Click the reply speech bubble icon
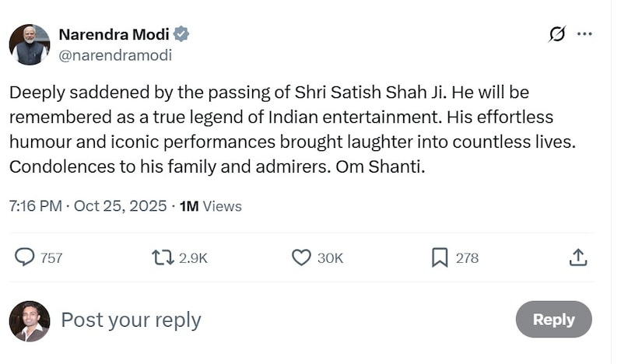The image size is (628, 364). (25, 257)
